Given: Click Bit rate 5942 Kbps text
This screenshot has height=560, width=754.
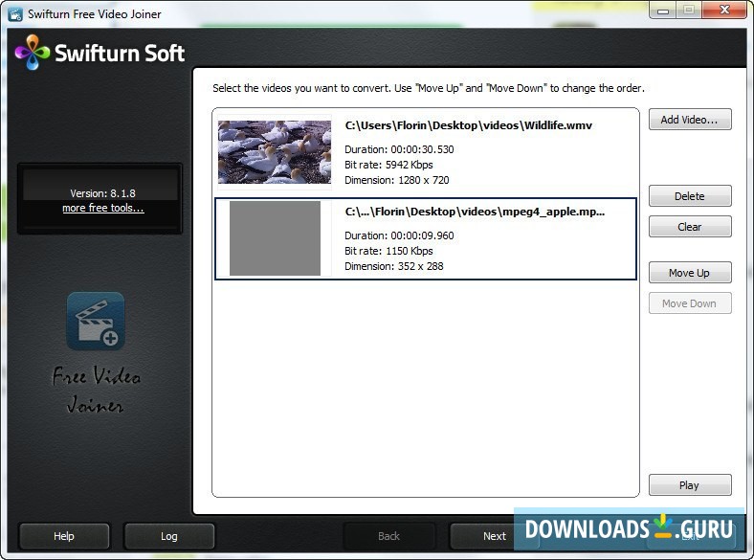Looking at the screenshot, I should tap(388, 165).
